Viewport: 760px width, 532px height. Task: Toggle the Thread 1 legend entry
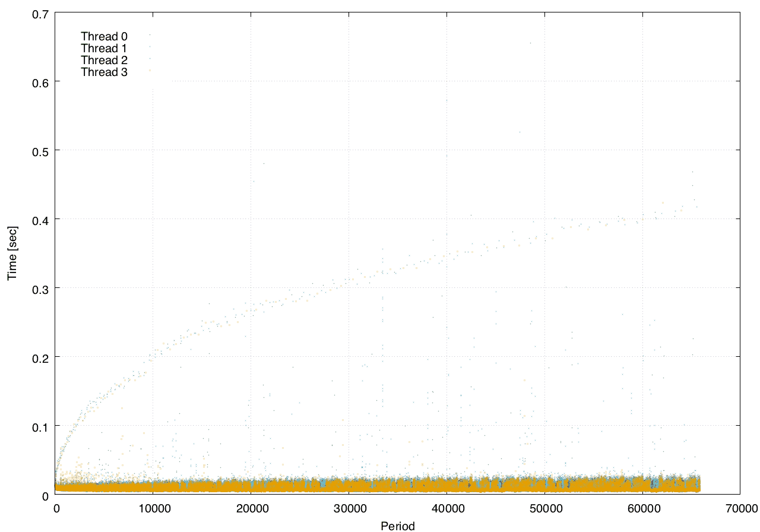(104, 48)
